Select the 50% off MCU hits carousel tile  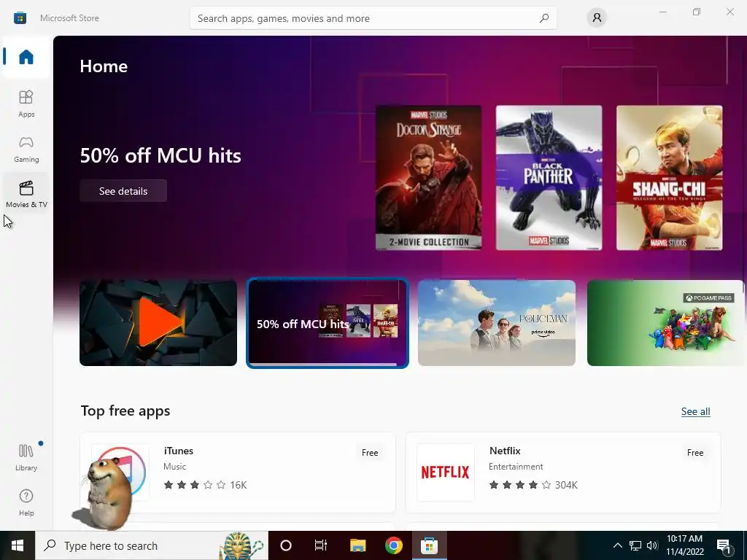(x=328, y=323)
